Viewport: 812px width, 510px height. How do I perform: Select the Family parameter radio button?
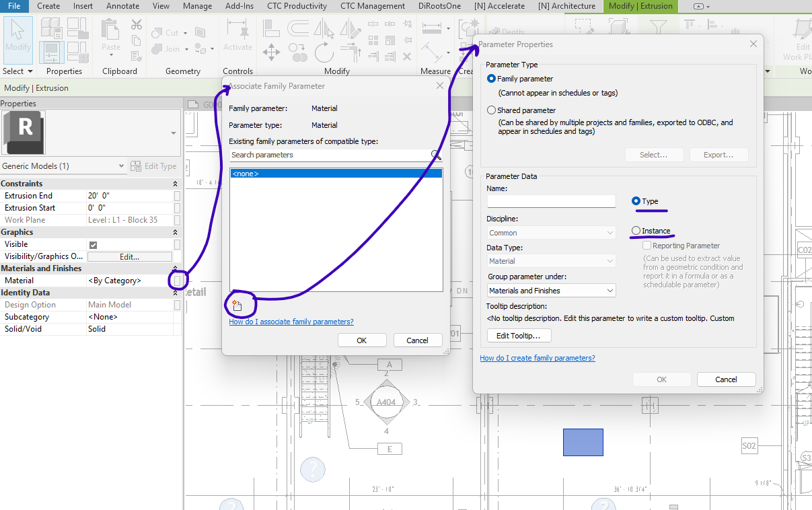pyautogui.click(x=492, y=79)
